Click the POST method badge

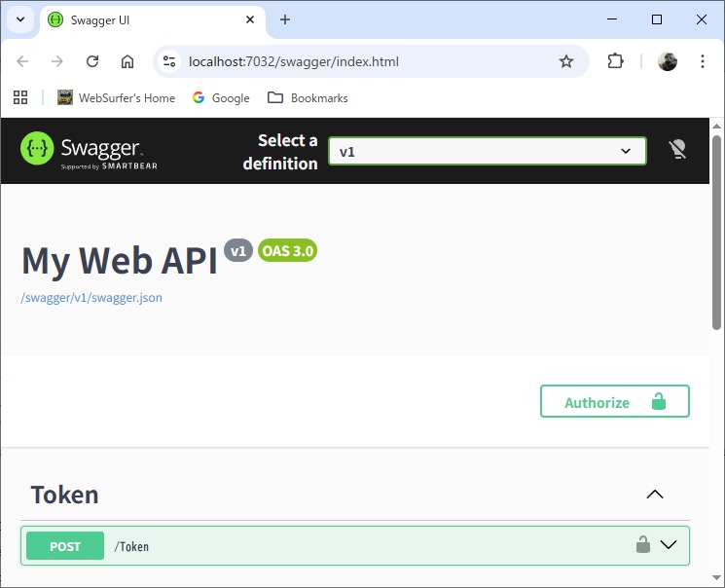(x=65, y=546)
